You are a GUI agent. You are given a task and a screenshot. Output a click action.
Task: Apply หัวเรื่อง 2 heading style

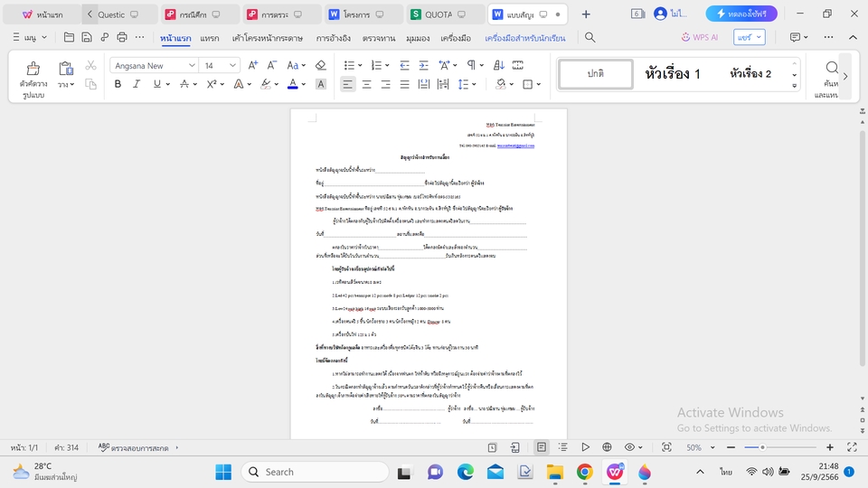(x=750, y=73)
